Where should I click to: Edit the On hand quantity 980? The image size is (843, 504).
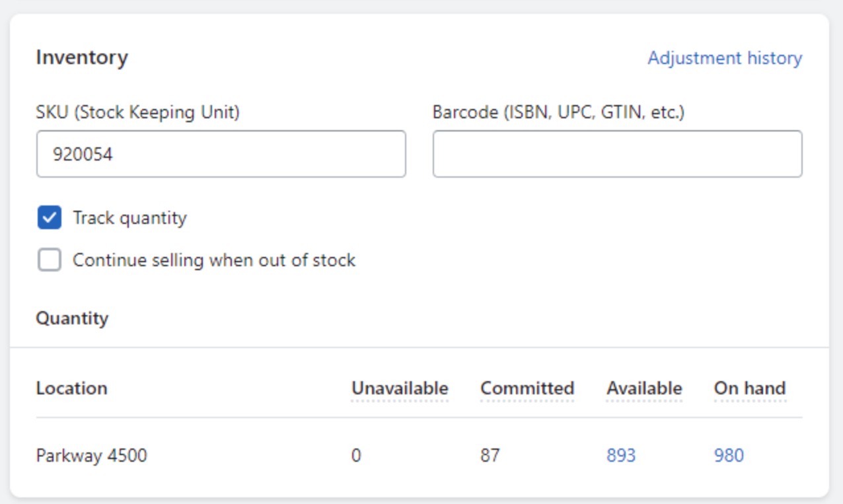click(729, 456)
